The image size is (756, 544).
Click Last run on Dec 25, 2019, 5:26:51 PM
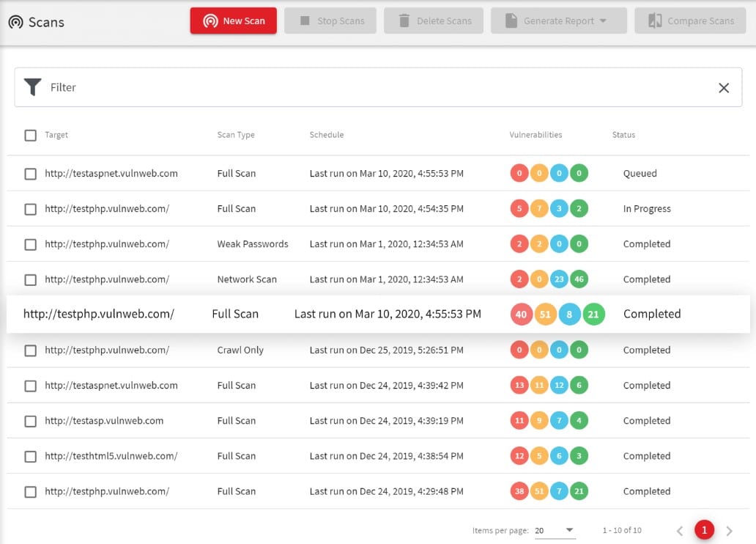tap(386, 350)
